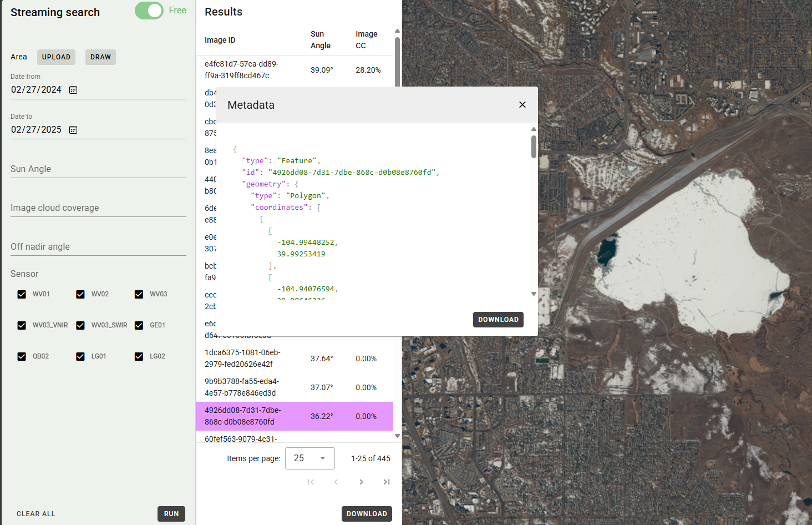Jump to first results page

[311, 482]
